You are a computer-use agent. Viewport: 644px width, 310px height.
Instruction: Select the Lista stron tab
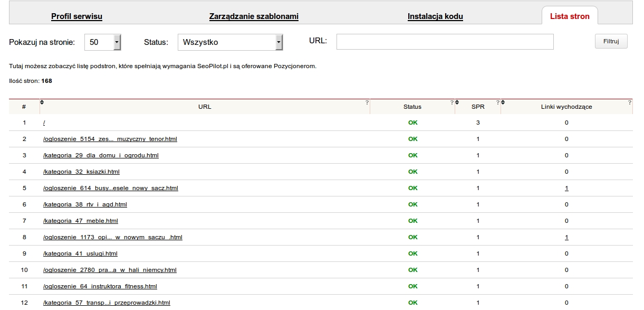(570, 16)
